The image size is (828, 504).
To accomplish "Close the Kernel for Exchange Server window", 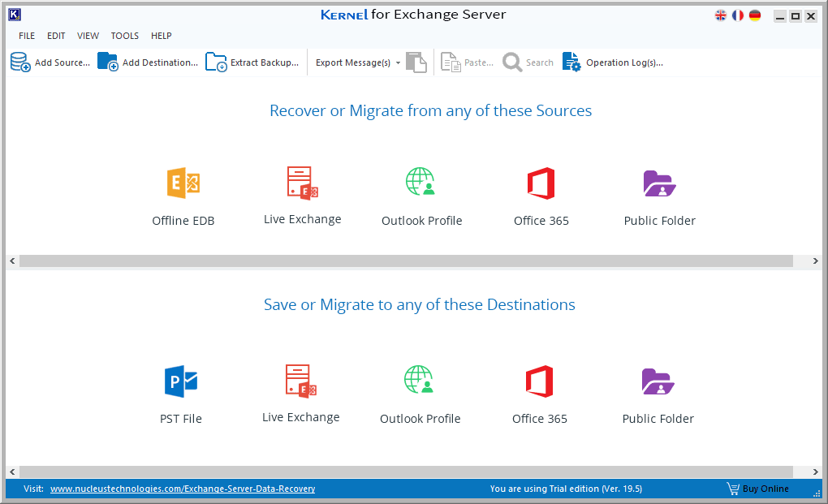I will click(x=811, y=16).
